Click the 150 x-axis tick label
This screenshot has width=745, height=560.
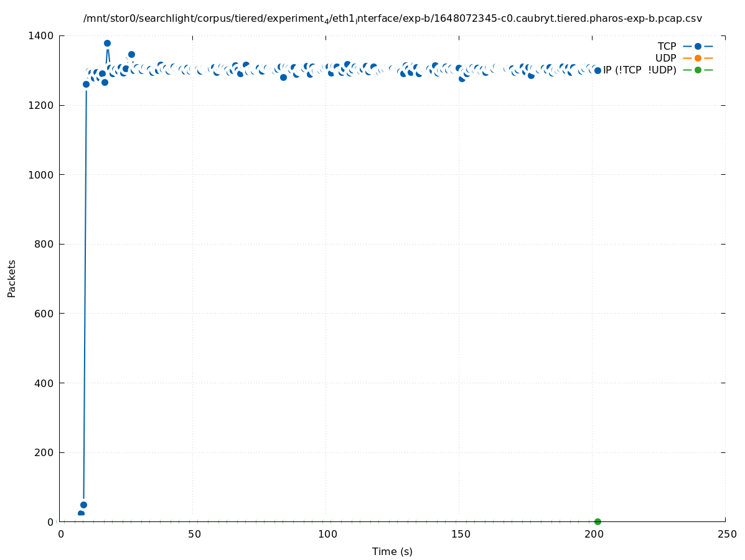pos(461,534)
